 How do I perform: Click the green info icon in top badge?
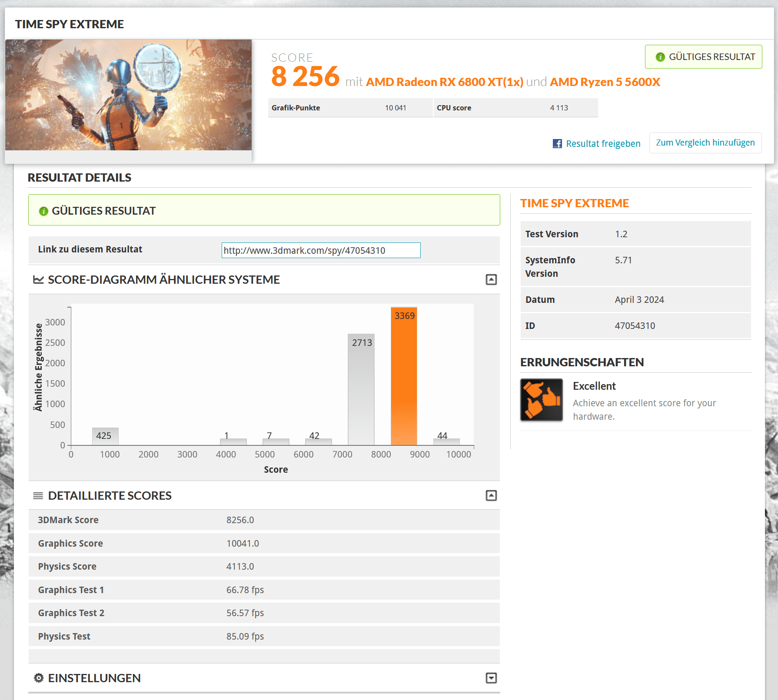(660, 57)
